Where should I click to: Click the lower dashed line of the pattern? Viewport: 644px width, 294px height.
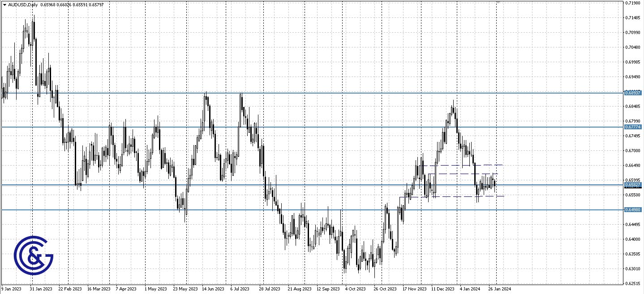pos(461,196)
